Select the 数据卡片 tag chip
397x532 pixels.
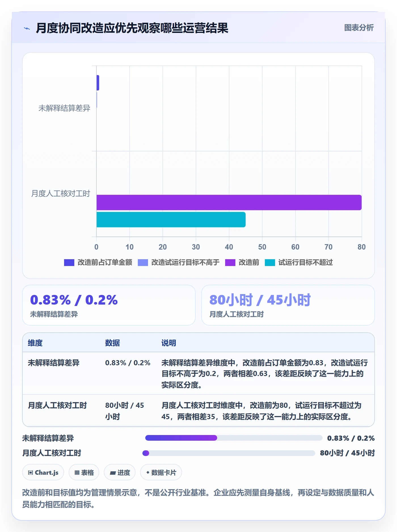[x=161, y=472]
